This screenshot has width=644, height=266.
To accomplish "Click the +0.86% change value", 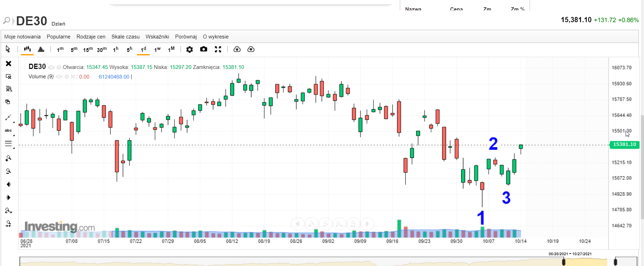I will [x=628, y=20].
